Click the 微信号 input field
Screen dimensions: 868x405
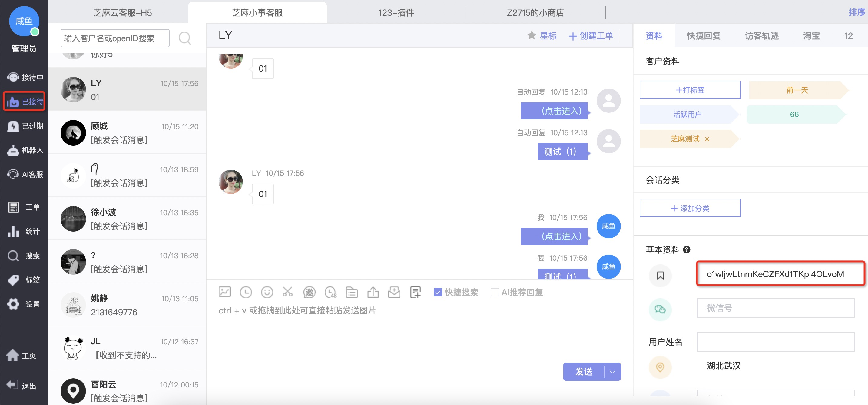click(775, 308)
